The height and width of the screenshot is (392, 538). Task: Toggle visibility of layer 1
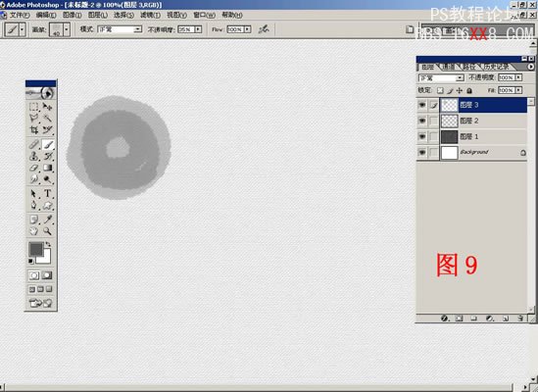tap(422, 136)
